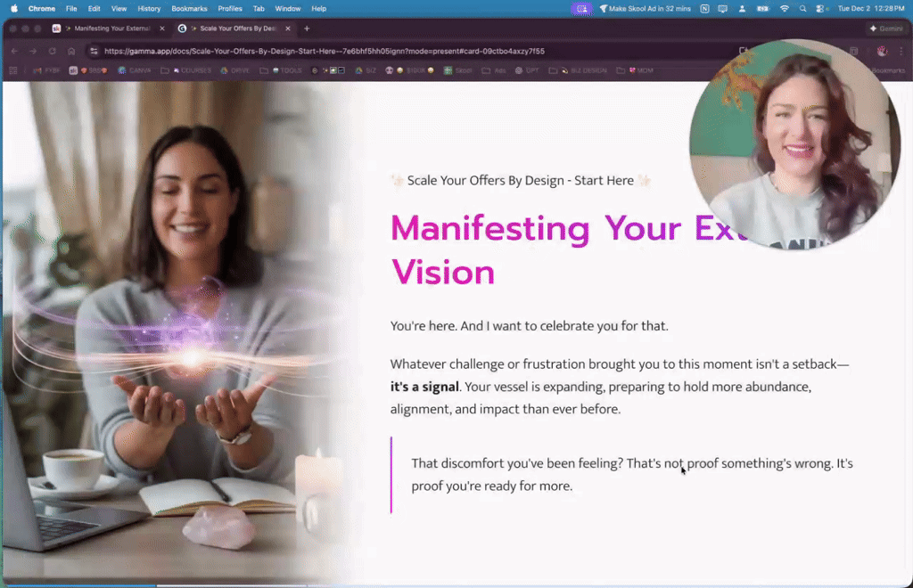Reload the current page
Screen dimensions: 913x588
[53, 51]
